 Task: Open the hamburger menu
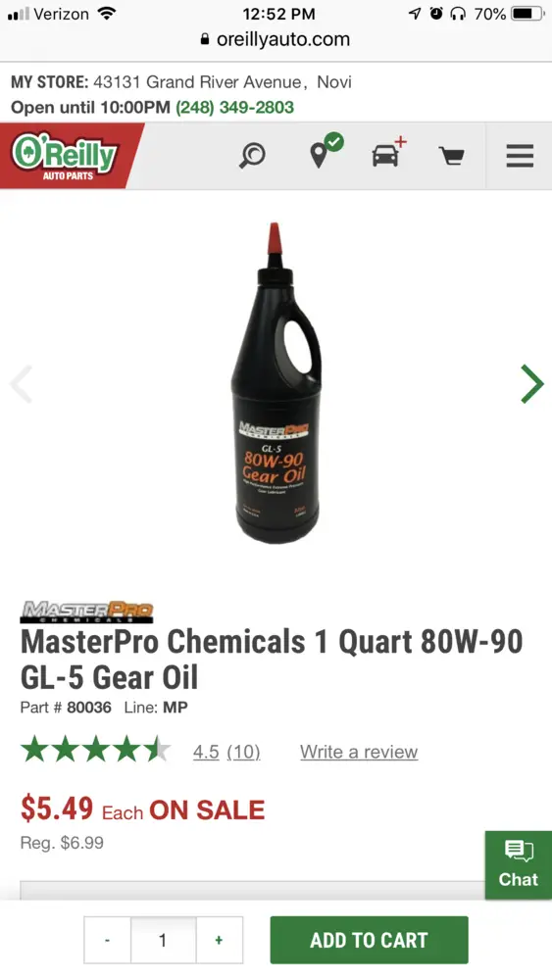[x=520, y=156]
